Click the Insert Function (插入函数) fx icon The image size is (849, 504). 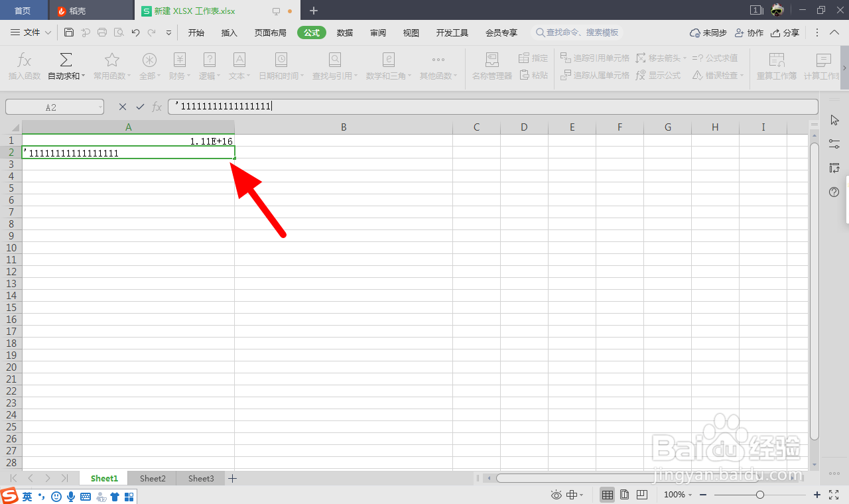[25, 60]
